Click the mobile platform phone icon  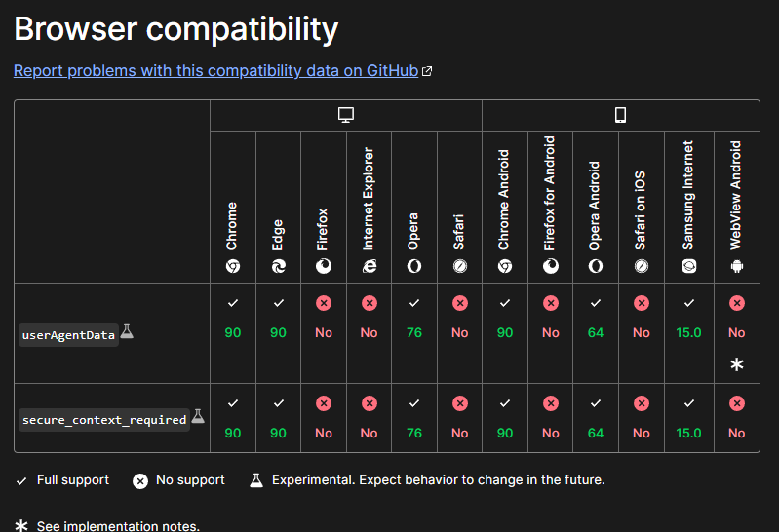[x=620, y=115]
